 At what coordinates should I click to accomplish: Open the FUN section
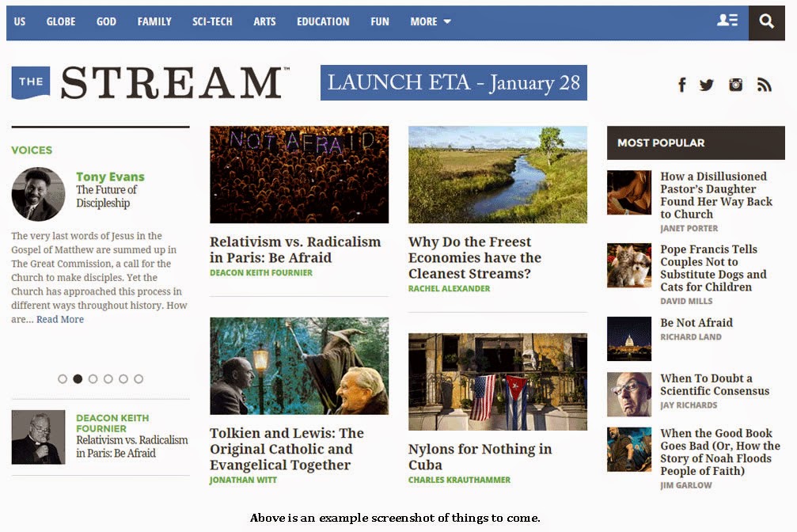tap(380, 22)
